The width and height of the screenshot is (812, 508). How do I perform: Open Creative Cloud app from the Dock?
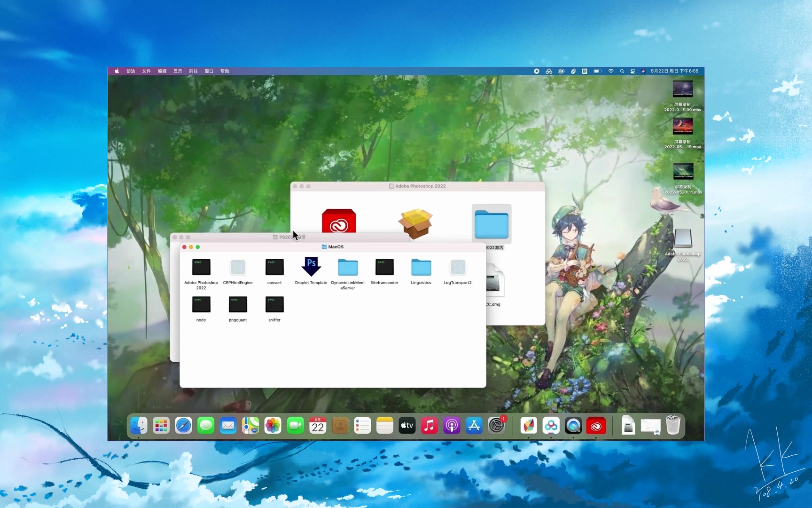pyautogui.click(x=596, y=426)
